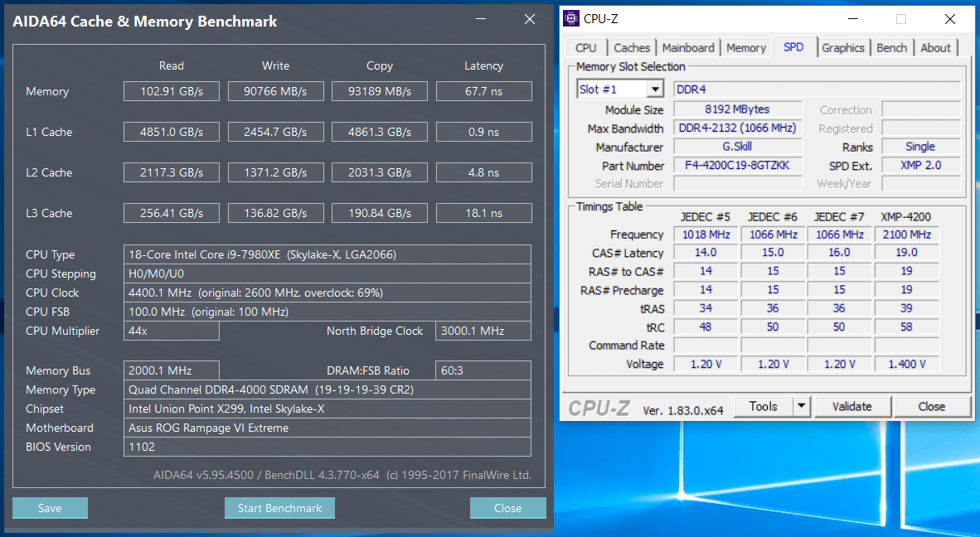Image resolution: width=980 pixels, height=537 pixels.
Task: Click Start Benchmark in AIDA64
Action: tap(279, 508)
